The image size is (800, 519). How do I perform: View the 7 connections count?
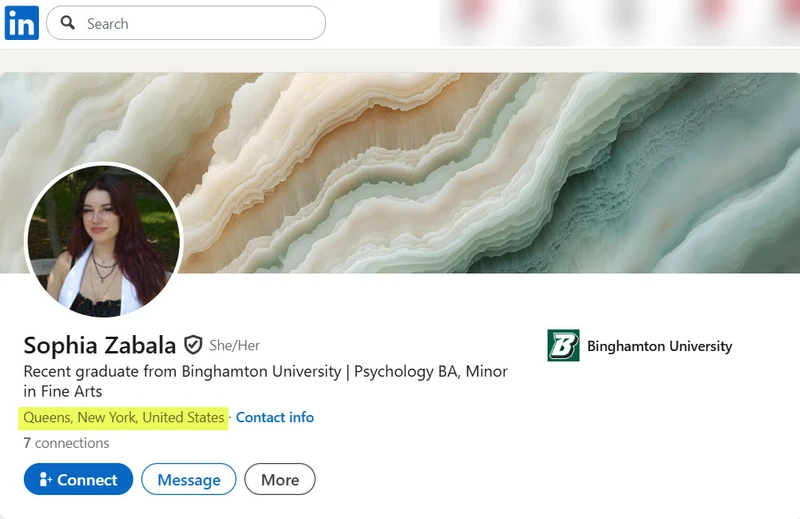pyautogui.click(x=66, y=443)
